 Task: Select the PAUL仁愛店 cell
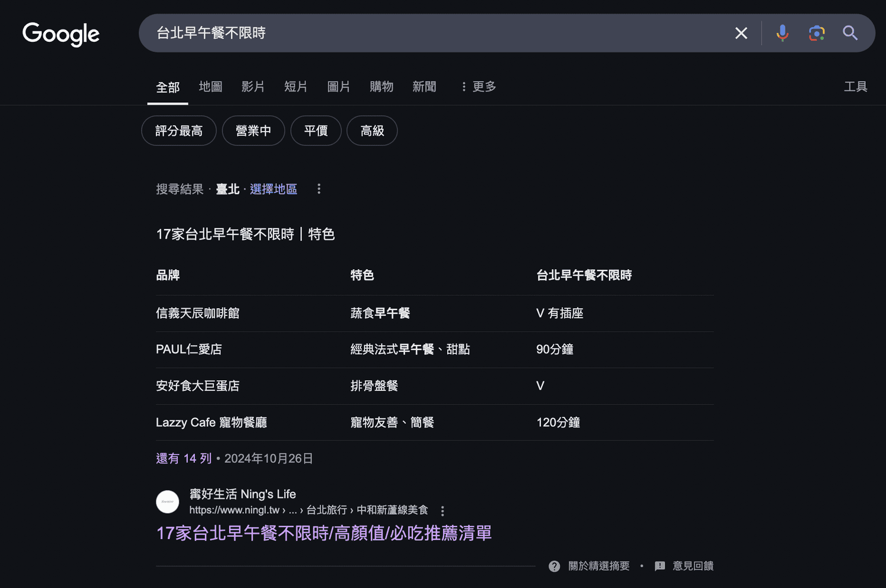189,349
